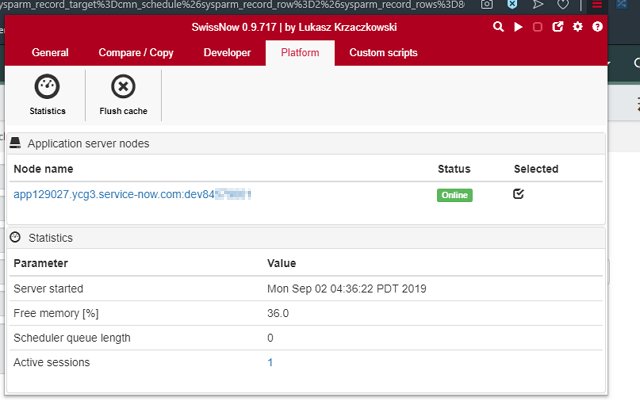Viewport: 640px width, 400px height.
Task: Click the Value column header
Action: click(281, 263)
